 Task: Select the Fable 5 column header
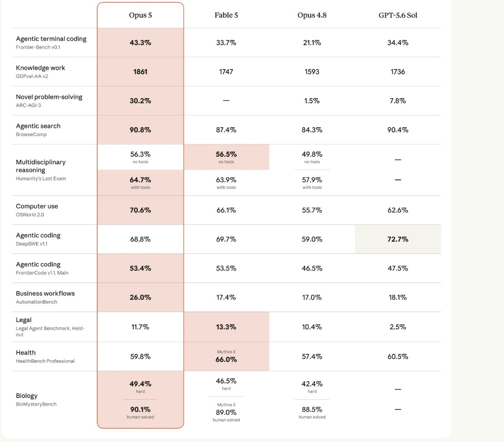pyautogui.click(x=226, y=15)
